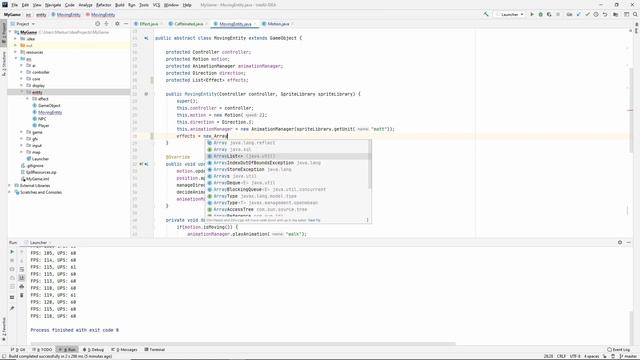Select ArrayList from the completion popup
The width and height of the screenshot is (640, 360).
pos(288,156)
